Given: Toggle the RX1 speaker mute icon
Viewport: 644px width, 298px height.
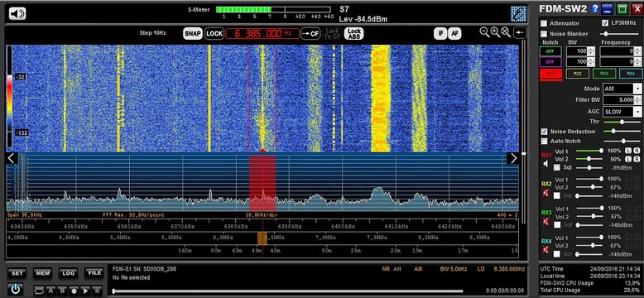Looking at the screenshot, I should coord(545,164).
